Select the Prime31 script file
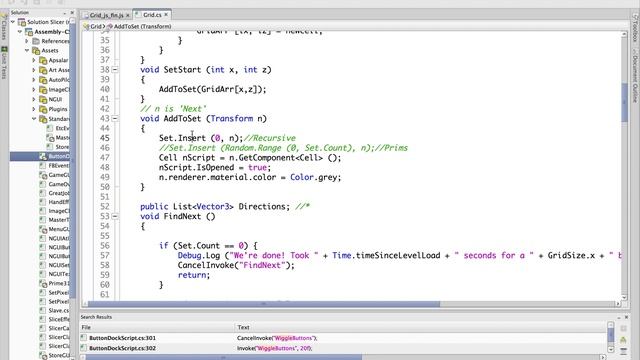640x360 pixels. click(x=55, y=283)
